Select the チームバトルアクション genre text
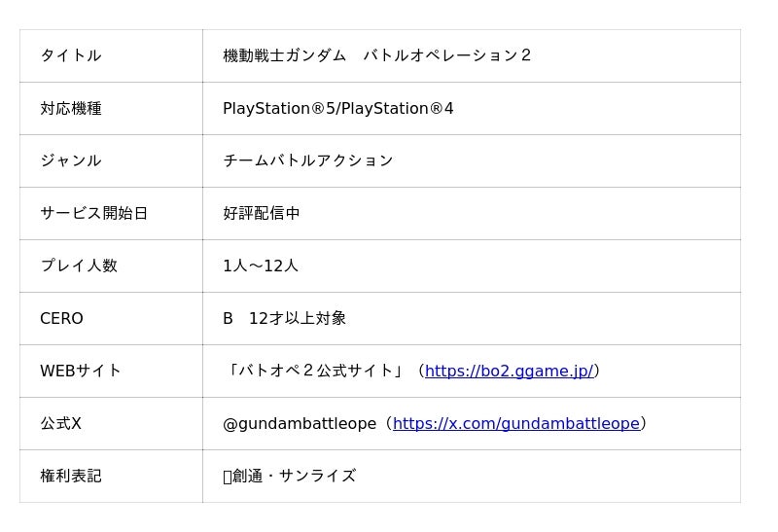Viewport: 778px width, 532px height. pos(308,161)
